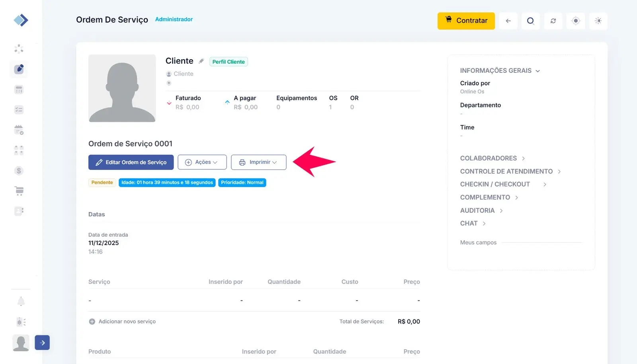Viewport: 637px width, 364px height.
Task: Open the Imprimir dropdown
Action: click(x=259, y=162)
